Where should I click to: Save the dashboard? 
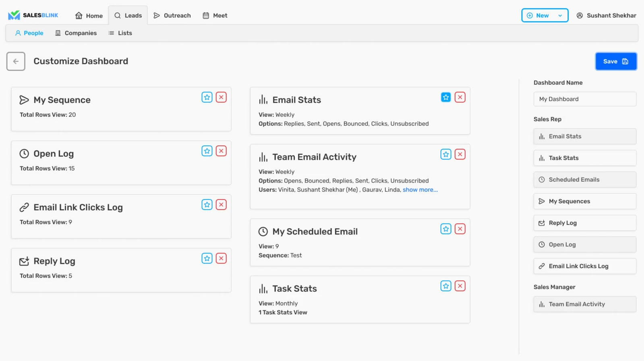point(616,61)
